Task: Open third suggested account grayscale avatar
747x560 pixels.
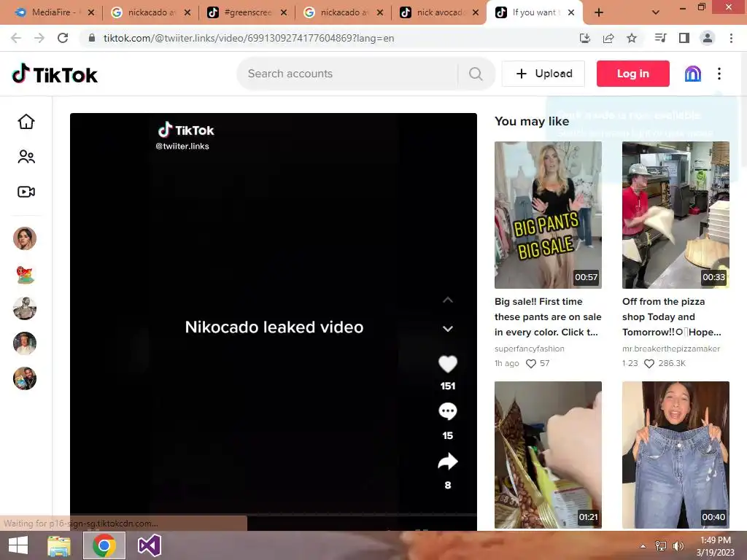Action: (25, 308)
